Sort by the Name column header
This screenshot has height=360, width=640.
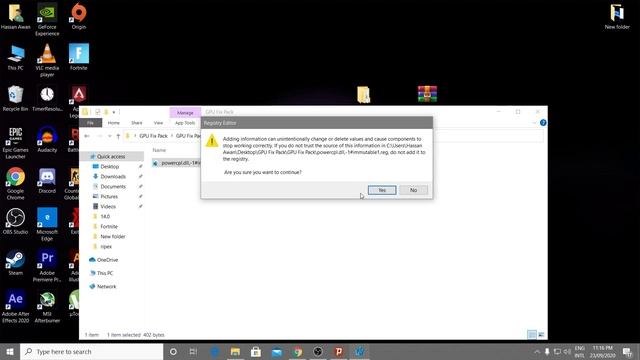[159, 150]
